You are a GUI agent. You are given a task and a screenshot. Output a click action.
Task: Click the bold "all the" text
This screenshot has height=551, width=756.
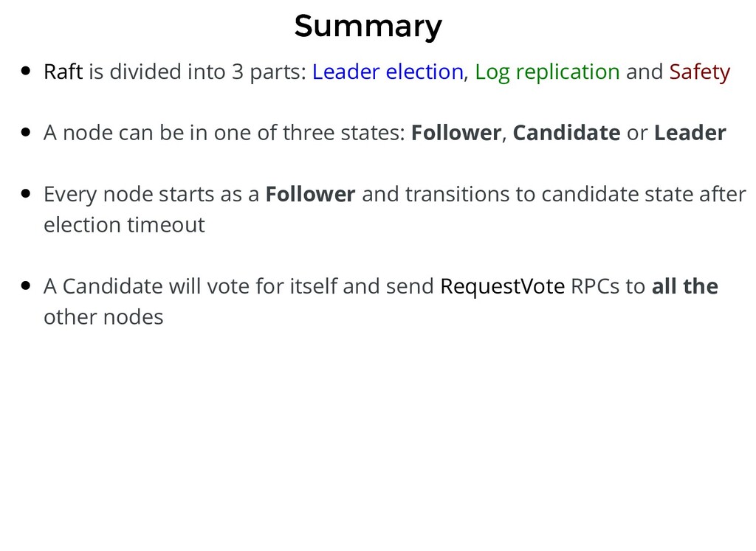pyautogui.click(x=684, y=285)
